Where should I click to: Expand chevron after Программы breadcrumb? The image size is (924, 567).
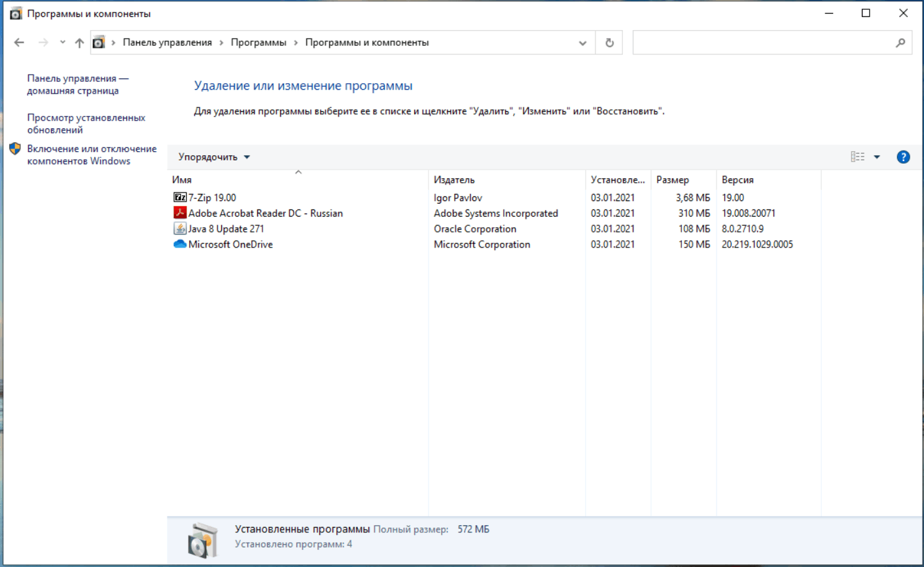(x=296, y=43)
